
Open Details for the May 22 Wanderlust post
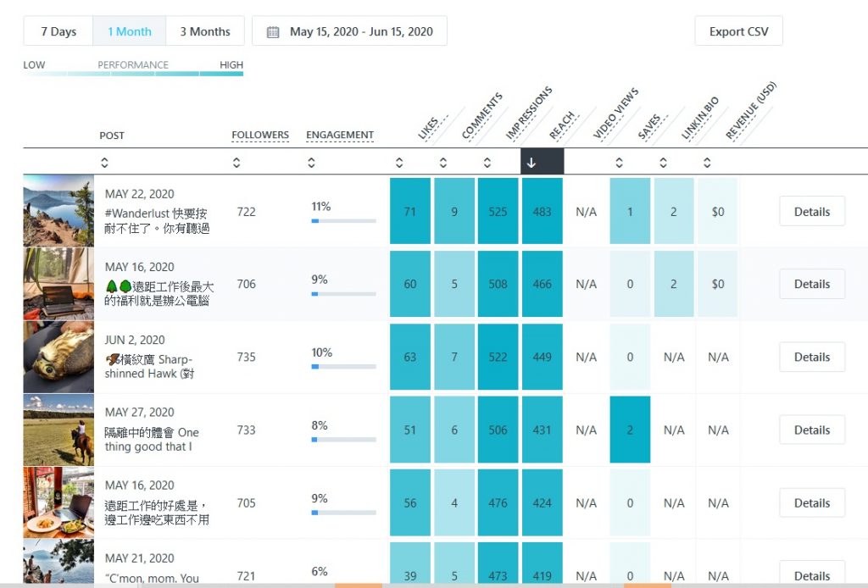810,211
